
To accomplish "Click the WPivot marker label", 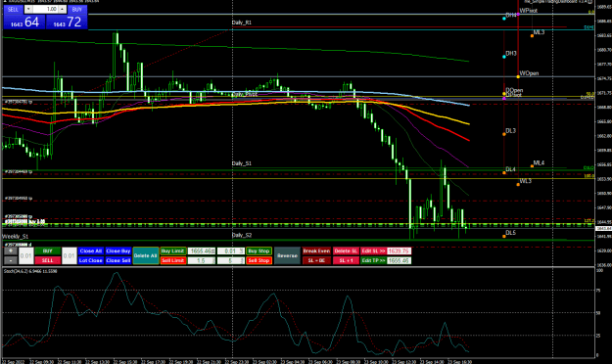I will point(529,11).
